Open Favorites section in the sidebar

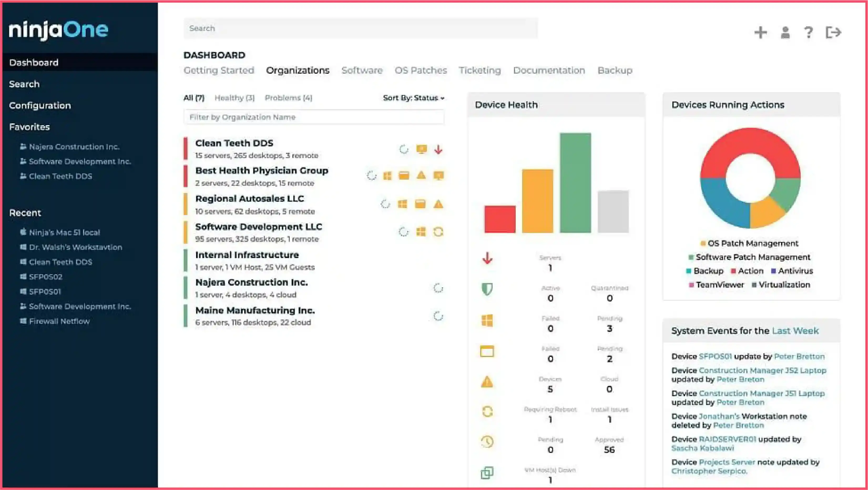[x=29, y=127]
